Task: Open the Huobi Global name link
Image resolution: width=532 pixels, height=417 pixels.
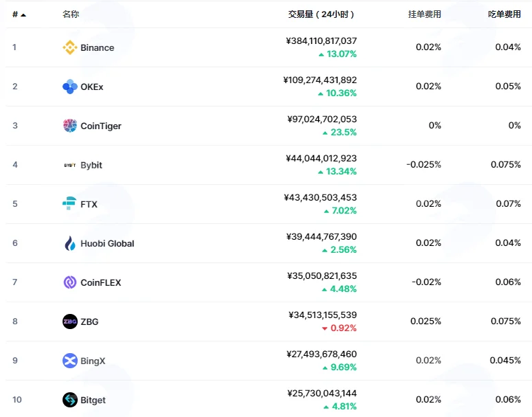Action: (x=107, y=243)
